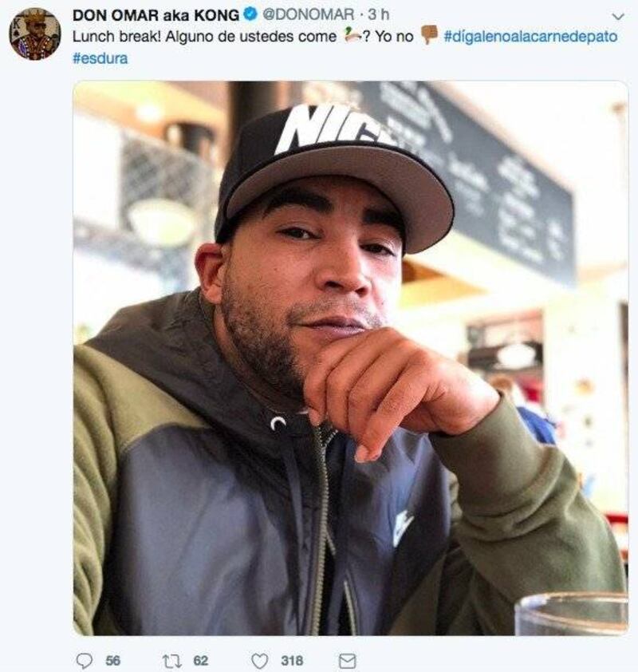Click the 62 retweets count
This screenshot has height=672, width=638.
pyautogui.click(x=201, y=661)
